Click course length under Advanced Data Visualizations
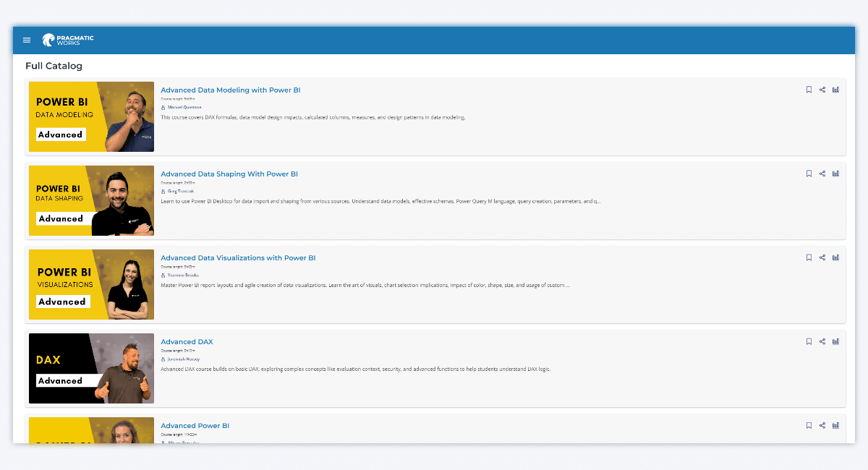868x470 pixels. (x=178, y=266)
